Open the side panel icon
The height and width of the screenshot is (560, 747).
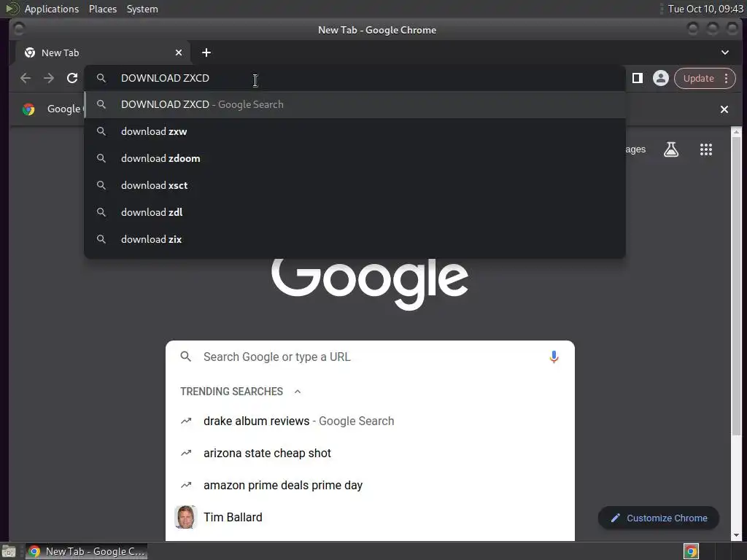click(638, 78)
